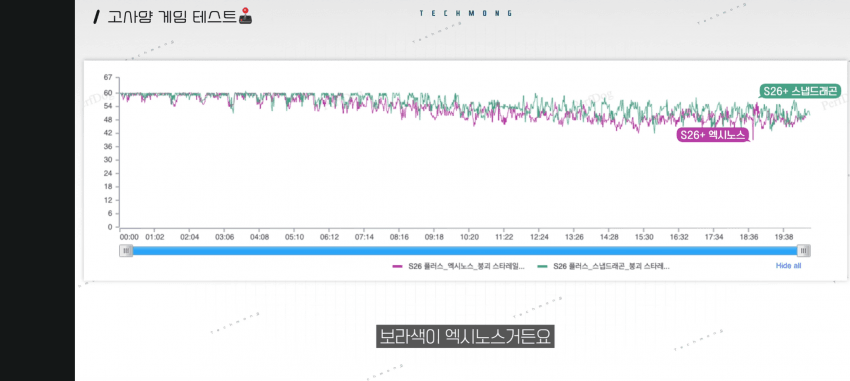Click the blue time range bar below the chart

pyautogui.click(x=465, y=250)
